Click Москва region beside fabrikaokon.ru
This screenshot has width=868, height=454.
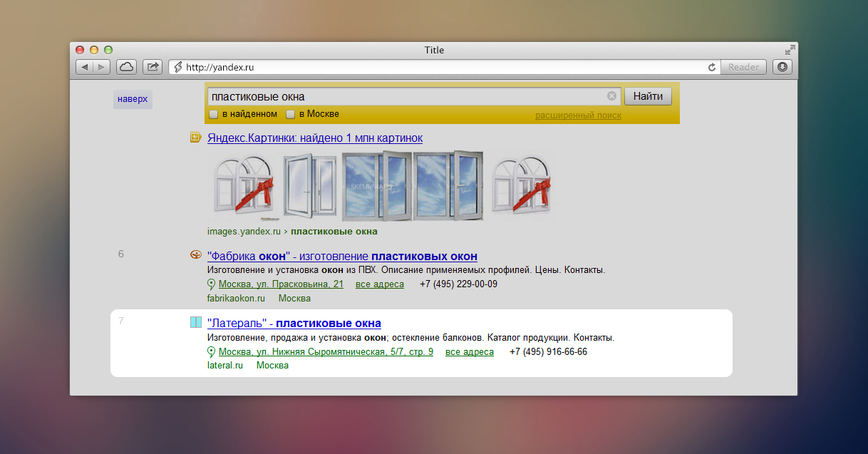point(294,298)
